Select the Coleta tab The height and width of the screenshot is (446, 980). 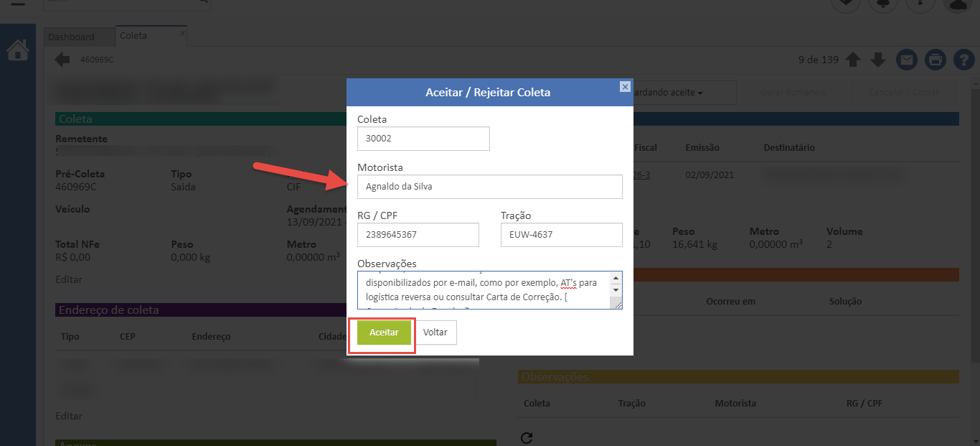point(134,36)
